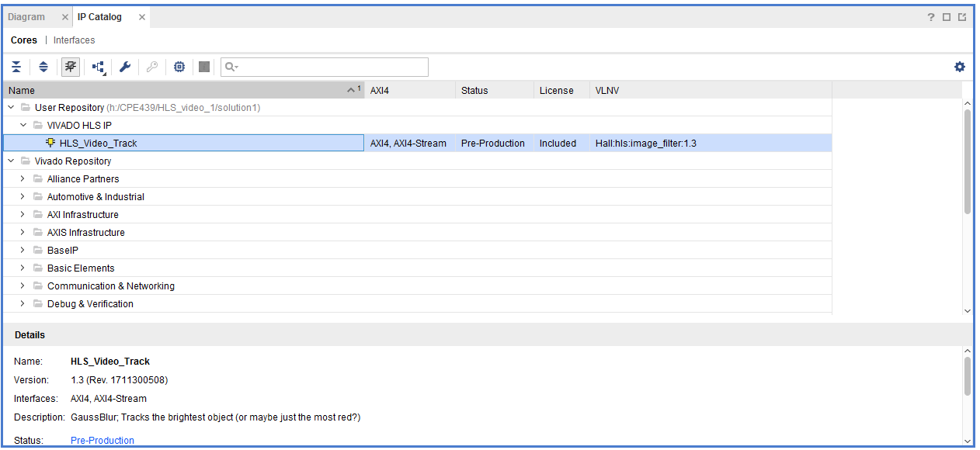Expand the BaseIP folder

(23, 251)
